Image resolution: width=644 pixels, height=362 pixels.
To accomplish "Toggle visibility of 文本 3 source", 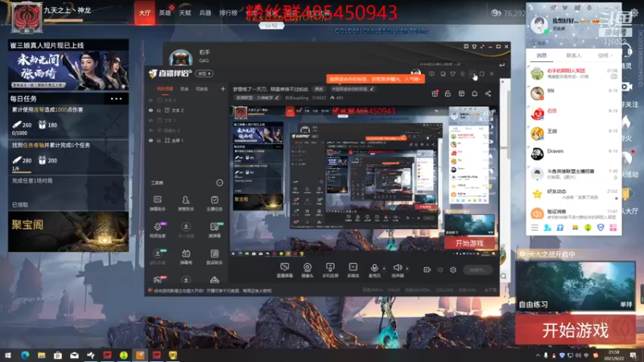I will point(151,100).
